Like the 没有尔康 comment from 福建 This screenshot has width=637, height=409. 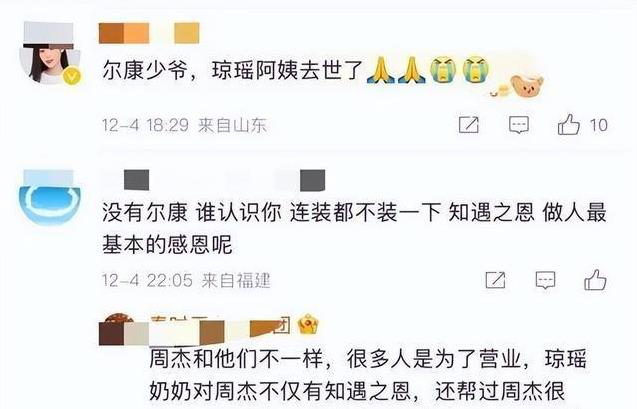click(595, 280)
